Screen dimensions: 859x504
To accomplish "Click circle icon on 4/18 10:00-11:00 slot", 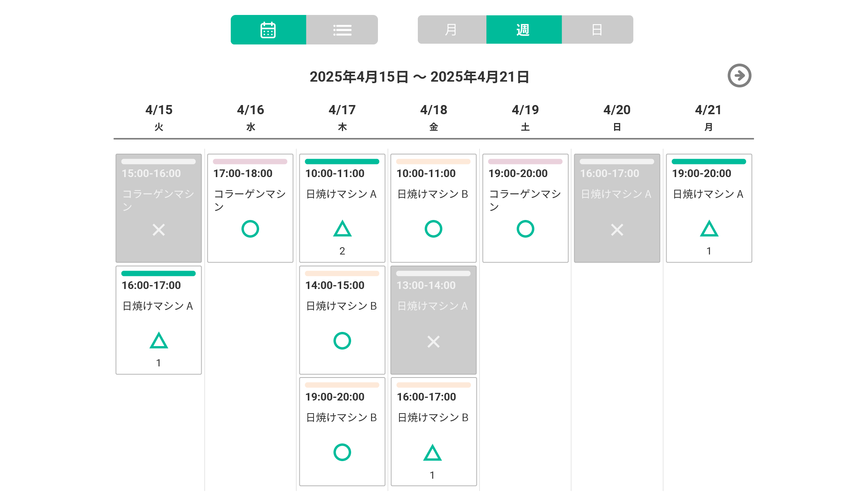I will [x=434, y=229].
